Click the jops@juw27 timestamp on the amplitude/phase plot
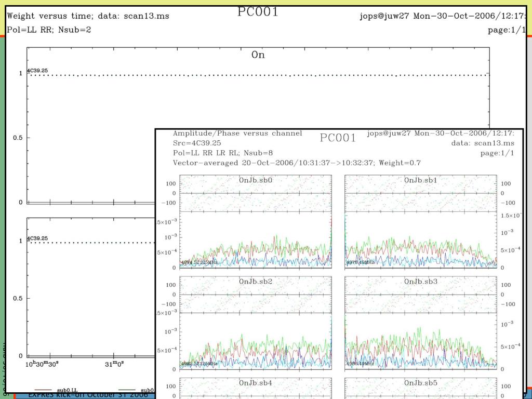Image resolution: width=532 pixels, height=399 pixels. pos(441,134)
